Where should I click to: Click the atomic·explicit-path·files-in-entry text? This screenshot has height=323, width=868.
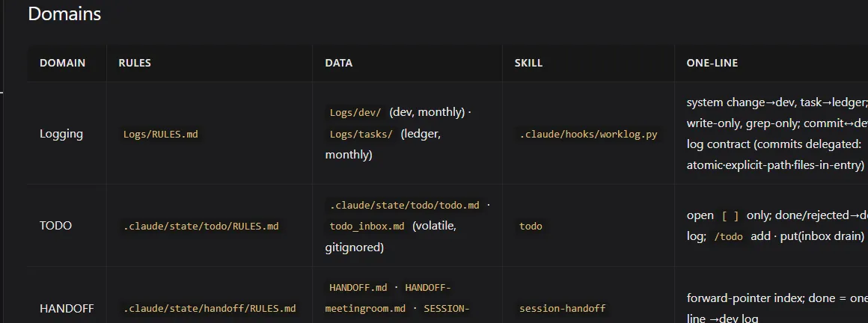point(775,164)
